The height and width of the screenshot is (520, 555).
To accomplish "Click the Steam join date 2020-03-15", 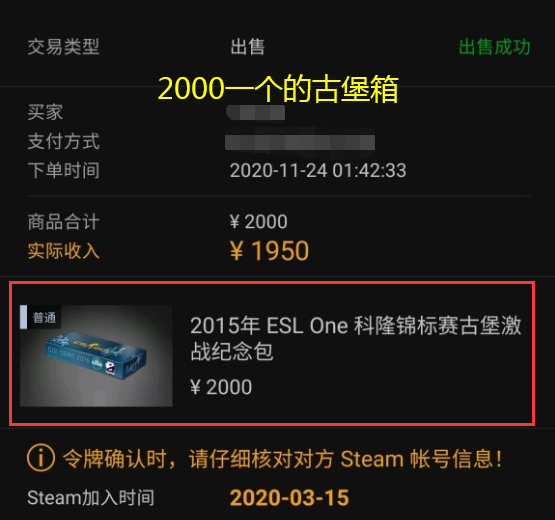I will click(289, 497).
